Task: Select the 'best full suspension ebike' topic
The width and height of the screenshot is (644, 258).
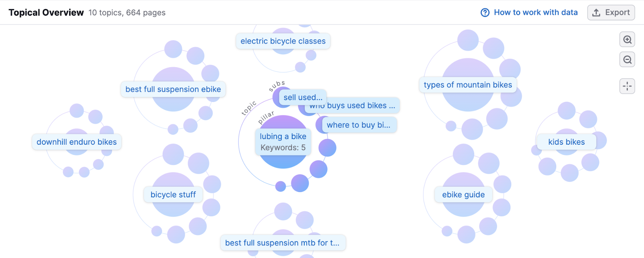Action: pos(173,89)
